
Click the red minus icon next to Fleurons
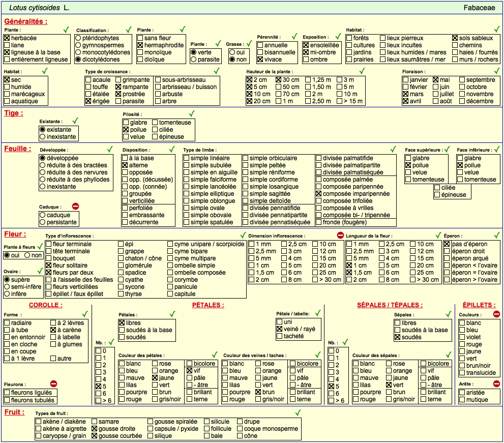pos(54,383)
